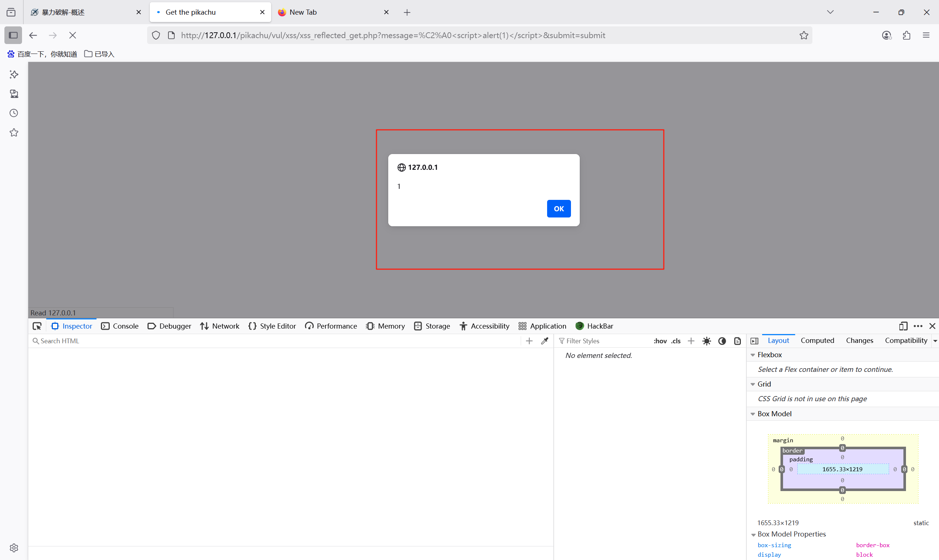Select the Compatibility sidebar tab
This screenshot has width=939, height=560.
click(x=906, y=341)
